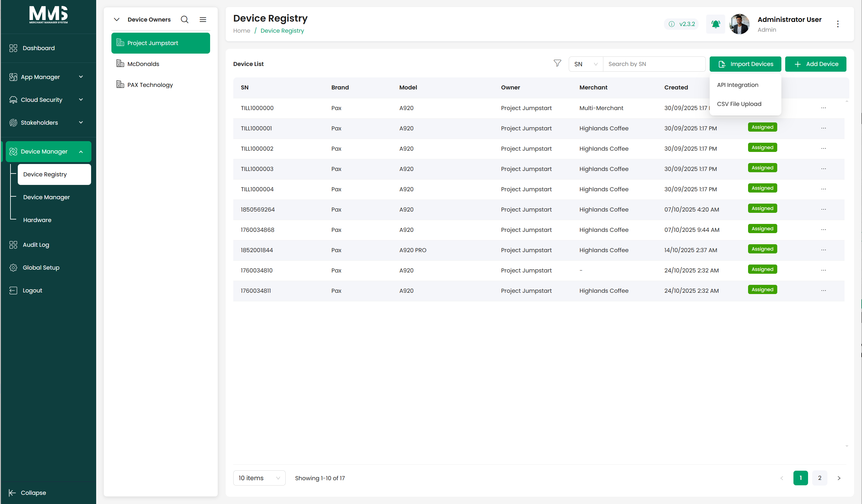Click the notification bell icon
862x504 pixels.
(715, 24)
